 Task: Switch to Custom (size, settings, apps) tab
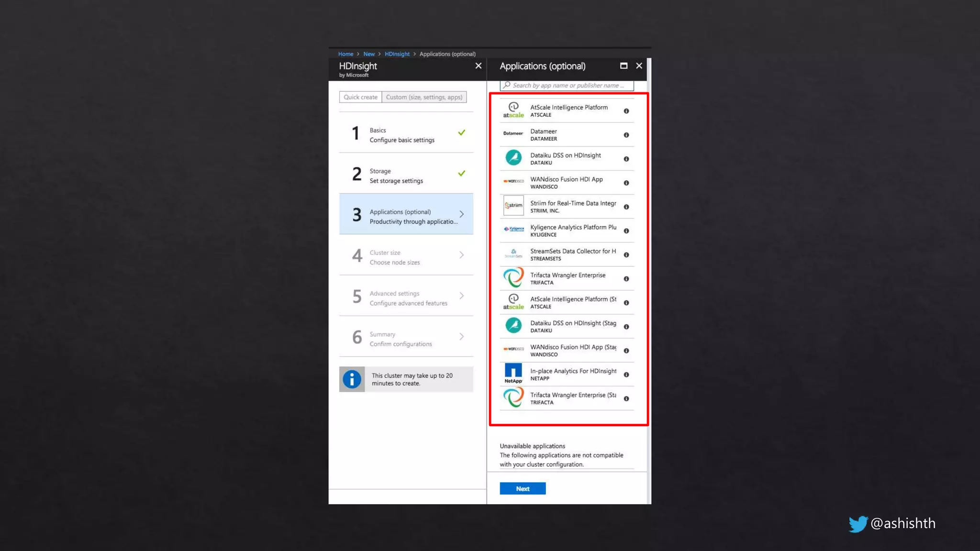point(424,97)
